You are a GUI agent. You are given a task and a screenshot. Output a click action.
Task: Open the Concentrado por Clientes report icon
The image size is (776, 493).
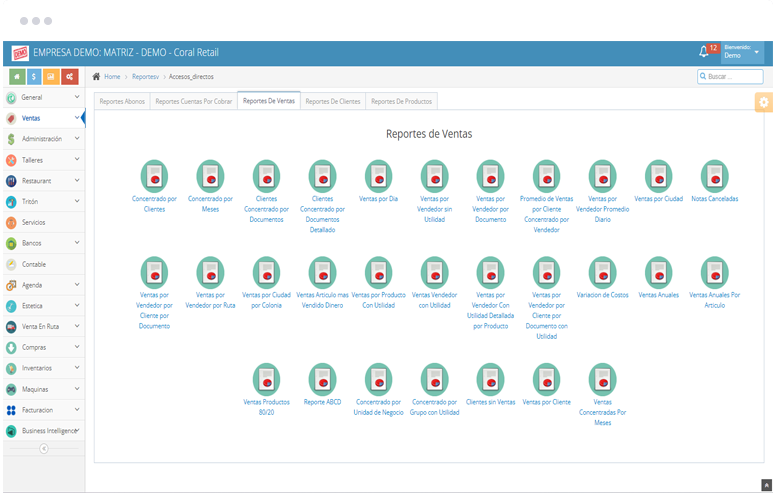pyautogui.click(x=154, y=176)
